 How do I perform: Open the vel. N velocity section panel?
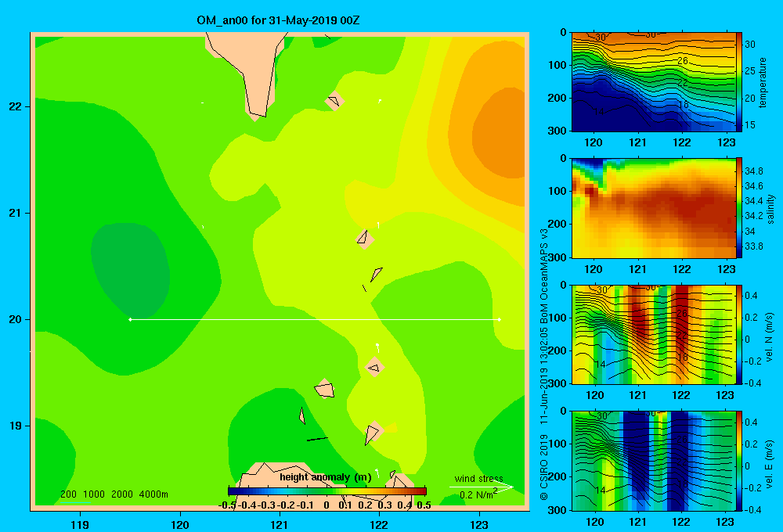tap(654, 334)
